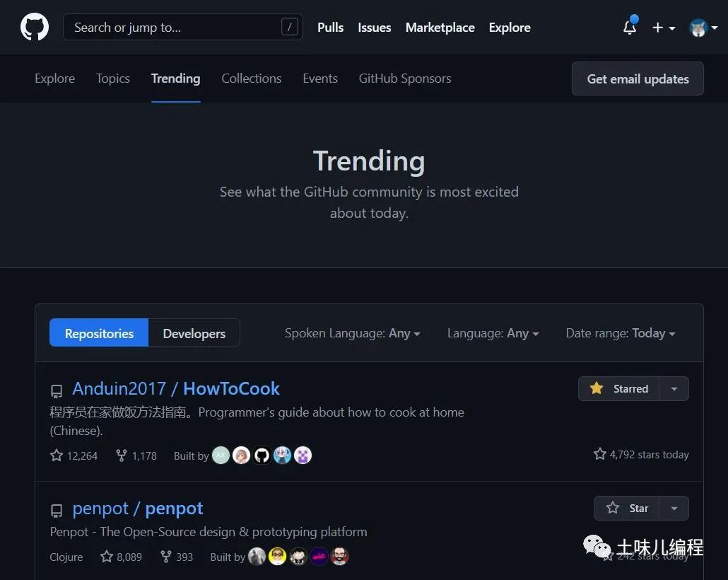
Task: Open second penpot contributor avatar with glasses
Action: pyautogui.click(x=277, y=556)
